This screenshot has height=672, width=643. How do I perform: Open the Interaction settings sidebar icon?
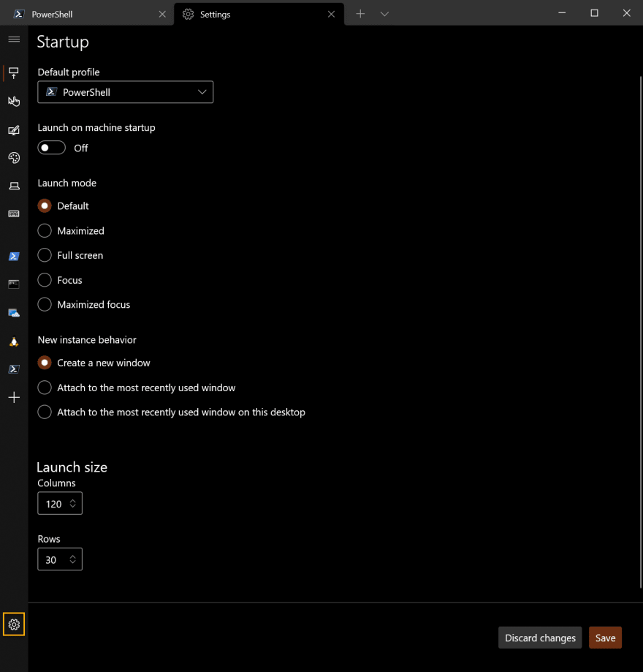[x=14, y=101]
